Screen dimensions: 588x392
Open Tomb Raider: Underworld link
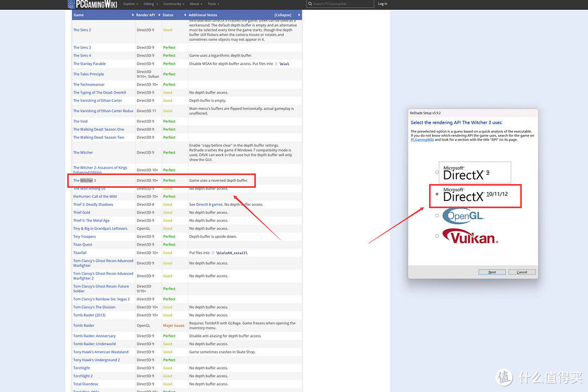94,344
